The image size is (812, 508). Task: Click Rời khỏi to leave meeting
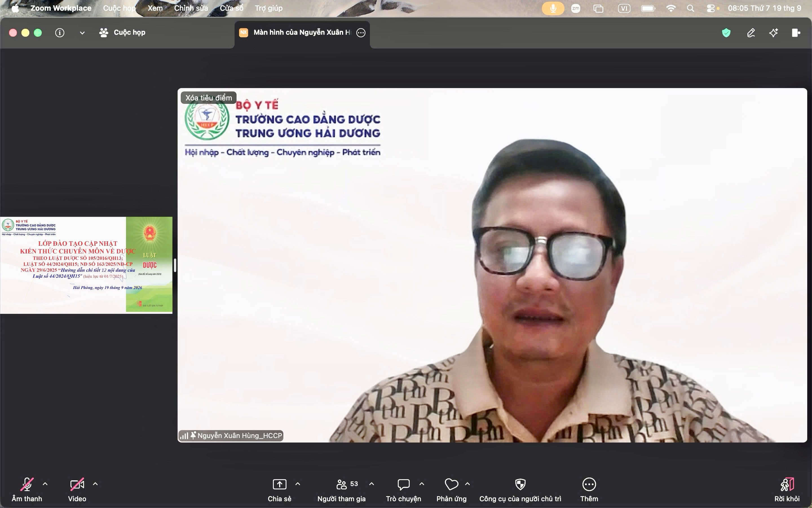click(x=787, y=490)
